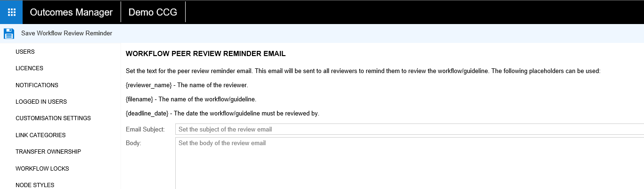Screen dimensions: 644x189
Task: Click the Body field label
Action: [133, 143]
